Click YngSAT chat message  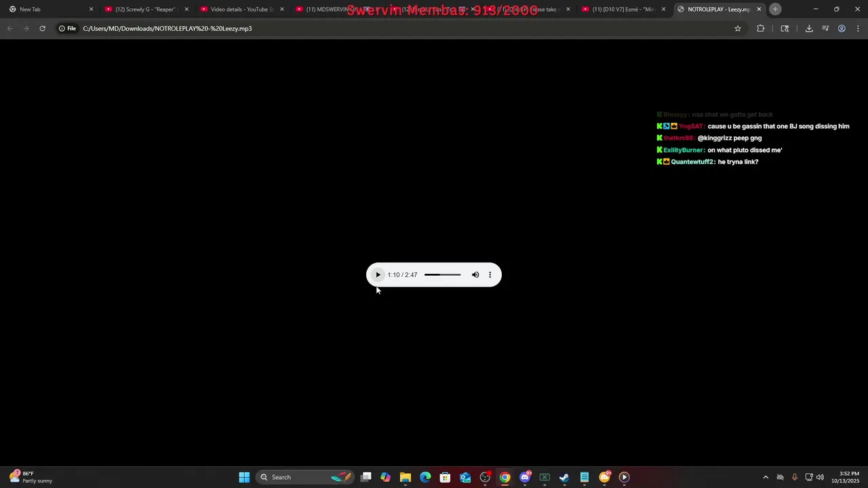coord(753,126)
